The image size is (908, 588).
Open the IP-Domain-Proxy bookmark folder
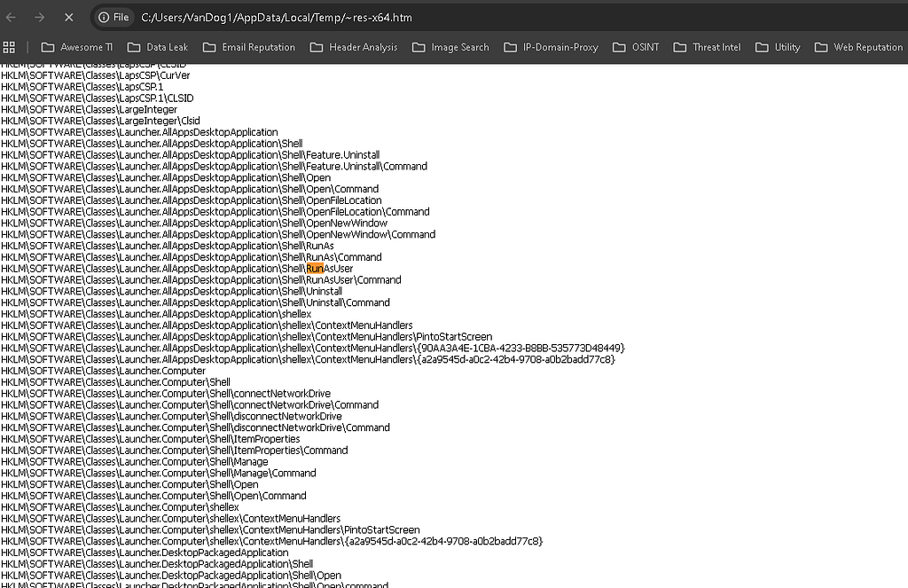coord(552,48)
